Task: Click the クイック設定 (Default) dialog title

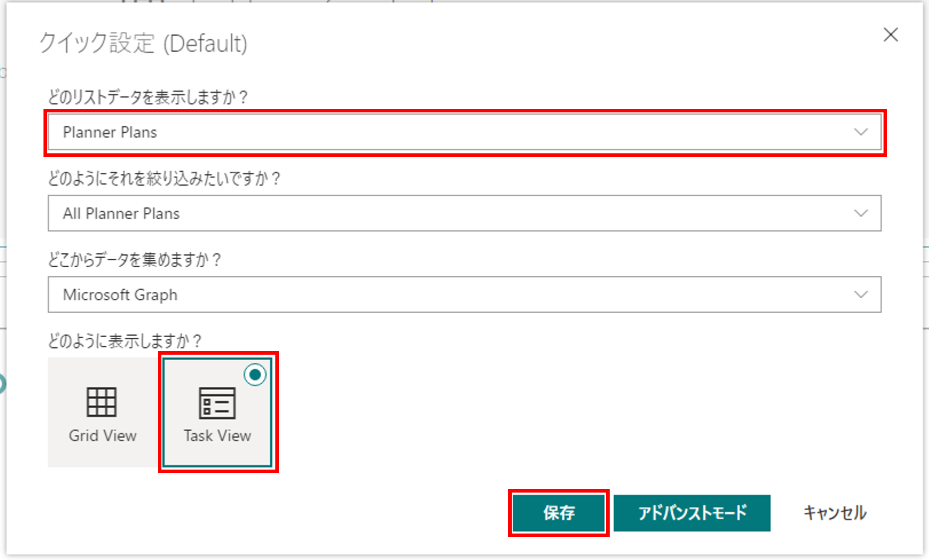Action: (143, 43)
